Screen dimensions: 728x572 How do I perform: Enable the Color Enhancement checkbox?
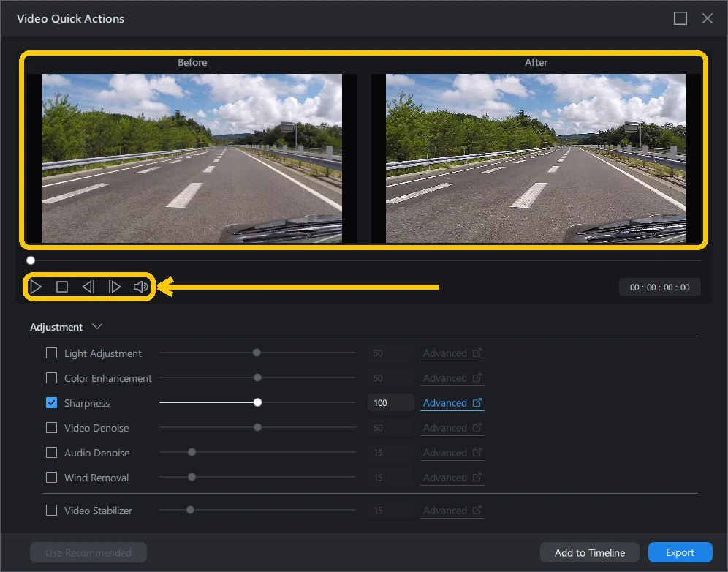[x=52, y=377]
